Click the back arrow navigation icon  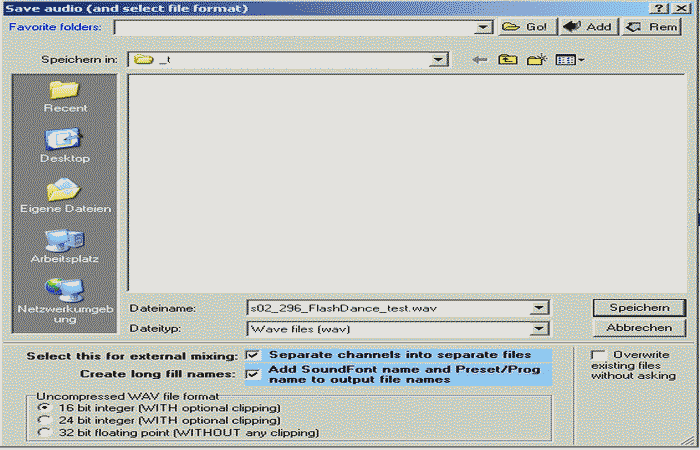pyautogui.click(x=480, y=60)
